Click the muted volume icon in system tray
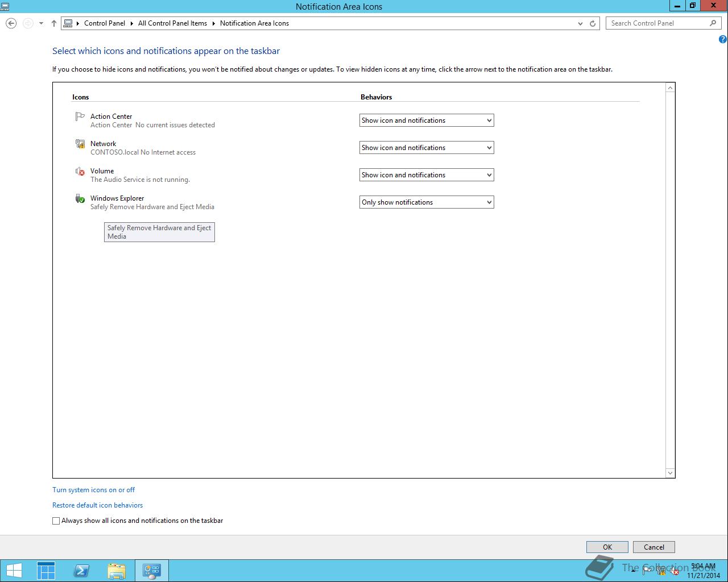728x582 pixels. pos(675,571)
